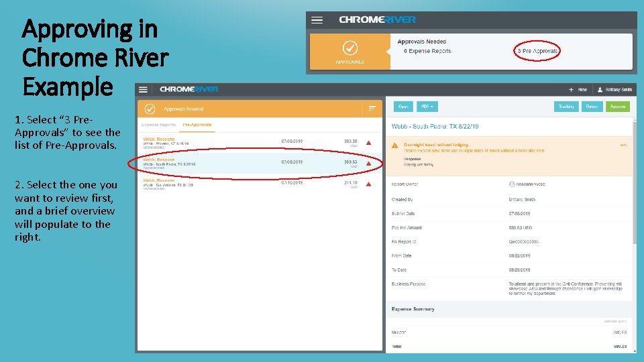This screenshot has height=362, width=644.
Task: Click the Webb - South Padre, TX 8/22/19 title
Action: (x=435, y=127)
